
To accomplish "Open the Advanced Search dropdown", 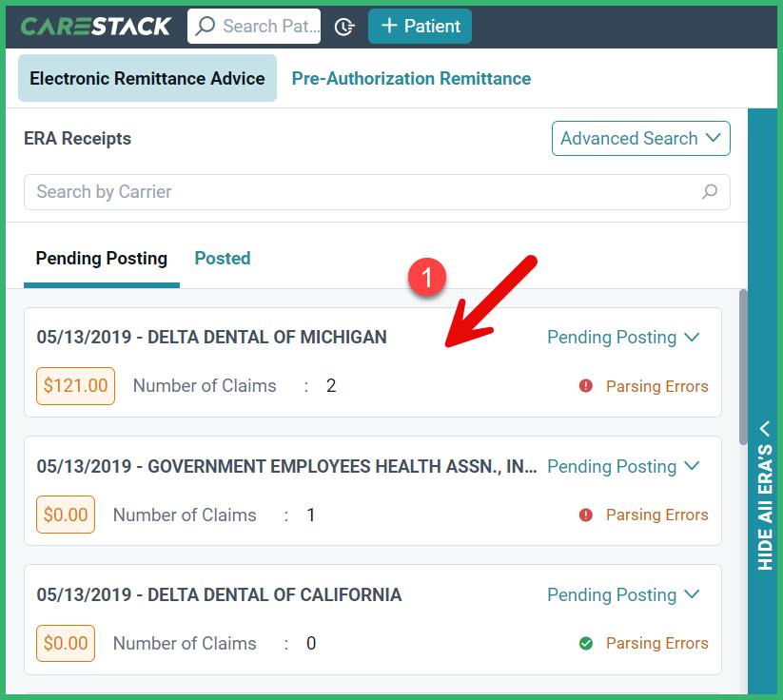I will coord(640,138).
